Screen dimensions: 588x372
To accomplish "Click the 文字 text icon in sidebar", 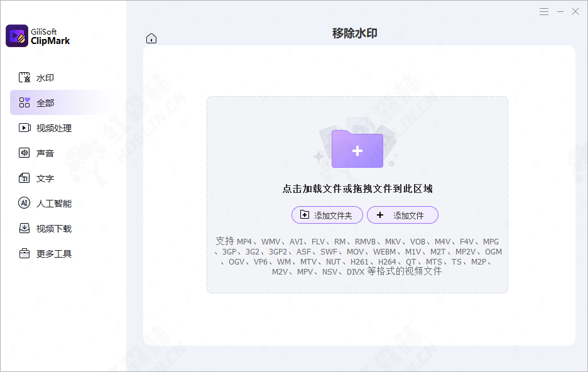I will (24, 178).
